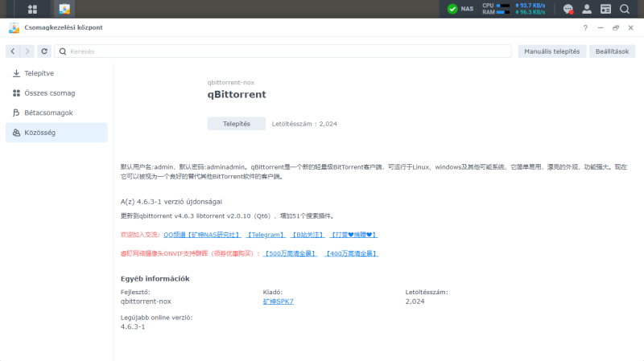Viewport: 644px width, 361px height.
Task: Open Beállítások settings
Action: point(612,51)
